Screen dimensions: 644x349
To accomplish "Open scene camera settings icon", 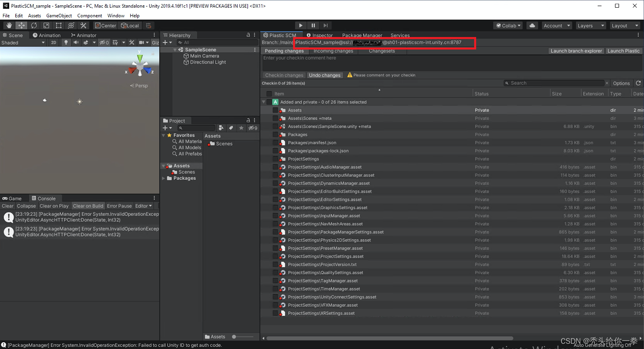I will [x=141, y=42].
